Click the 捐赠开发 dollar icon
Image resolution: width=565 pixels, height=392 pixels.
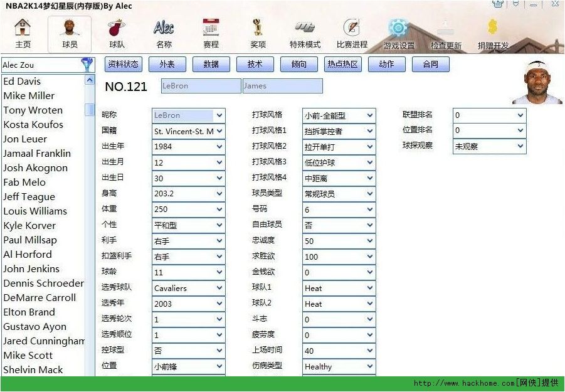click(x=493, y=34)
